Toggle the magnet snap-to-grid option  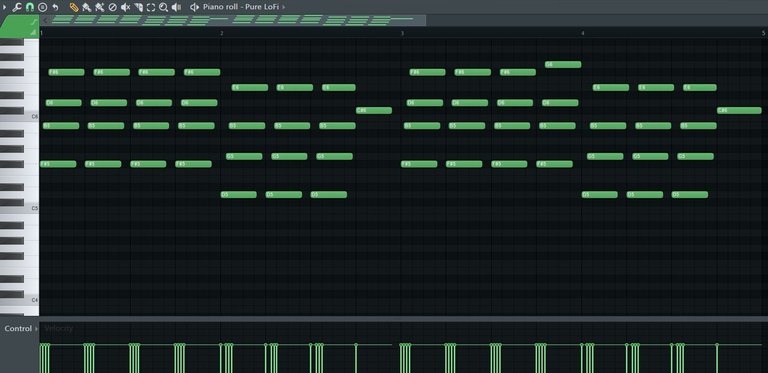click(29, 7)
